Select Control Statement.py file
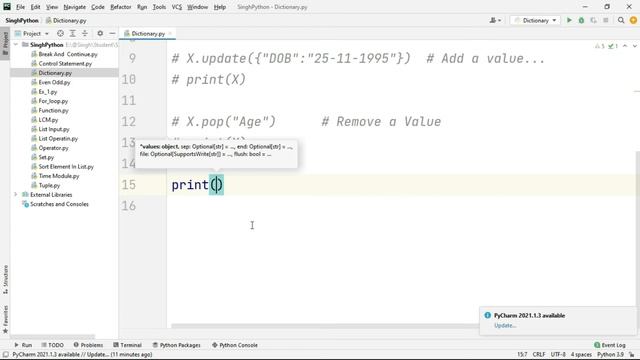The height and width of the screenshot is (360, 640). click(x=65, y=64)
